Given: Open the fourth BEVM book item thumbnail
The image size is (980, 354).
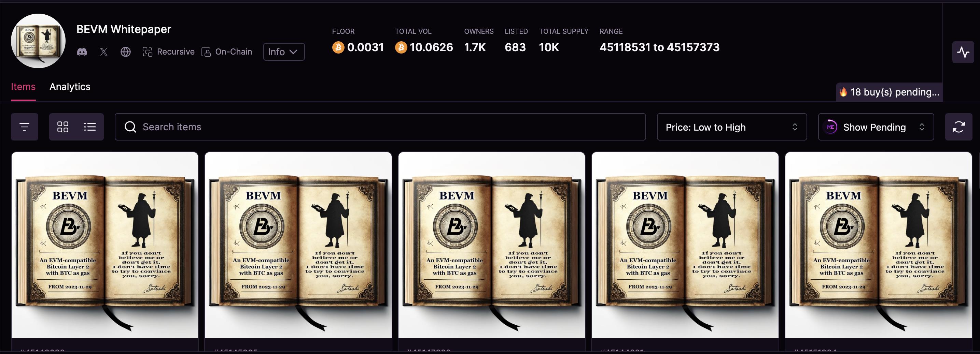Looking at the screenshot, I should 685,245.
